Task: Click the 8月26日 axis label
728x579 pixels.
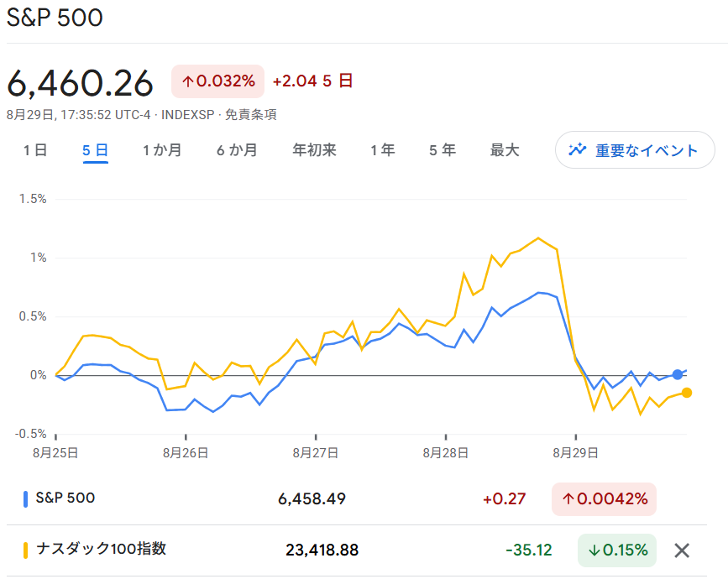Action: click(186, 453)
